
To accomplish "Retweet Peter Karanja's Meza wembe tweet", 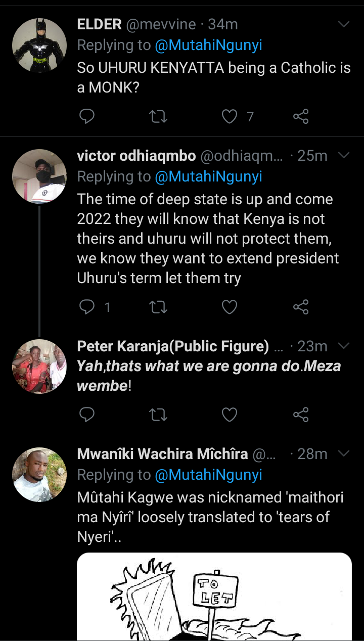I will [159, 415].
